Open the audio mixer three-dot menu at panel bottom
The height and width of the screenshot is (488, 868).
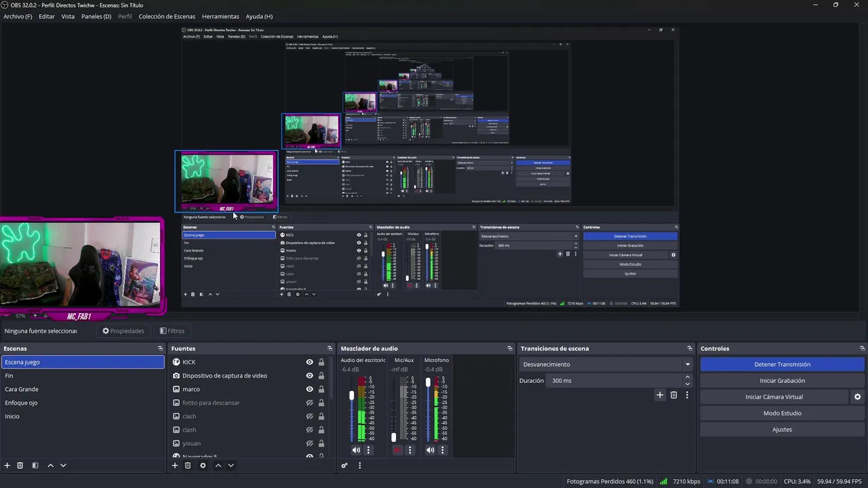(x=359, y=466)
